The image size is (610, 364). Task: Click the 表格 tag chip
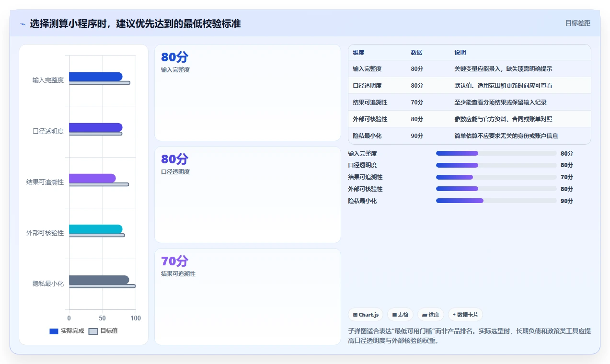click(x=401, y=315)
